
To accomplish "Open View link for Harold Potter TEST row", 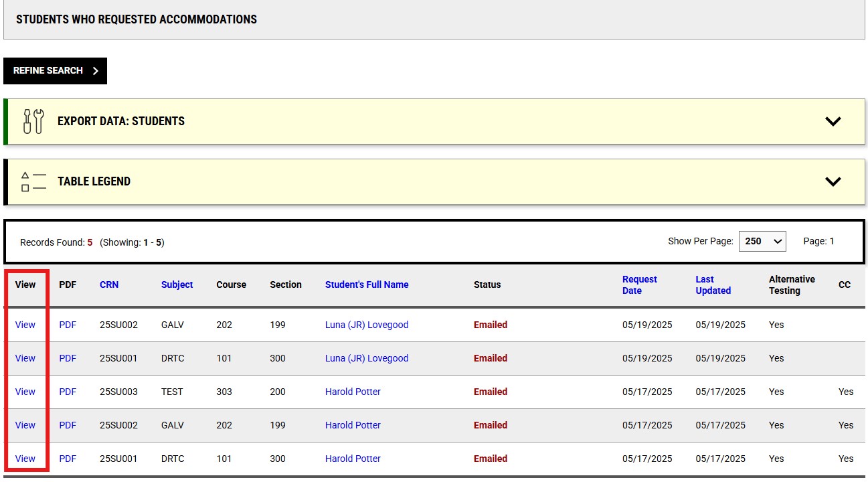I will click(x=25, y=392).
